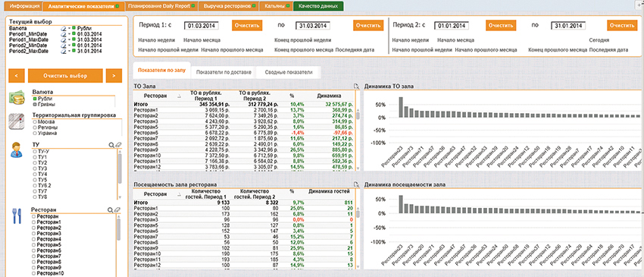Image resolution: width=644 pixels, height=277 pixels.
Task: Click the left Ресторан list scrollbar thumb
Action: (119, 229)
